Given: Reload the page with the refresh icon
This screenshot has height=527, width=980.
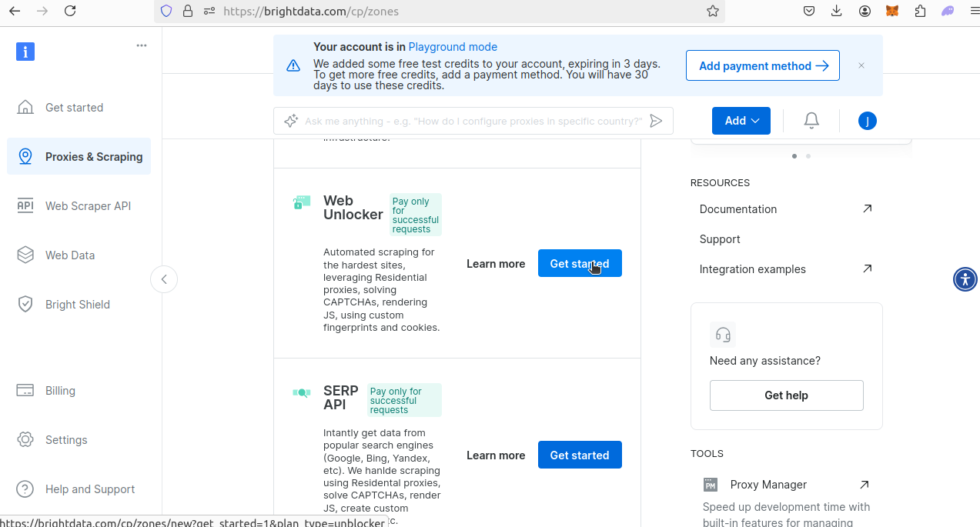Looking at the screenshot, I should (70, 11).
